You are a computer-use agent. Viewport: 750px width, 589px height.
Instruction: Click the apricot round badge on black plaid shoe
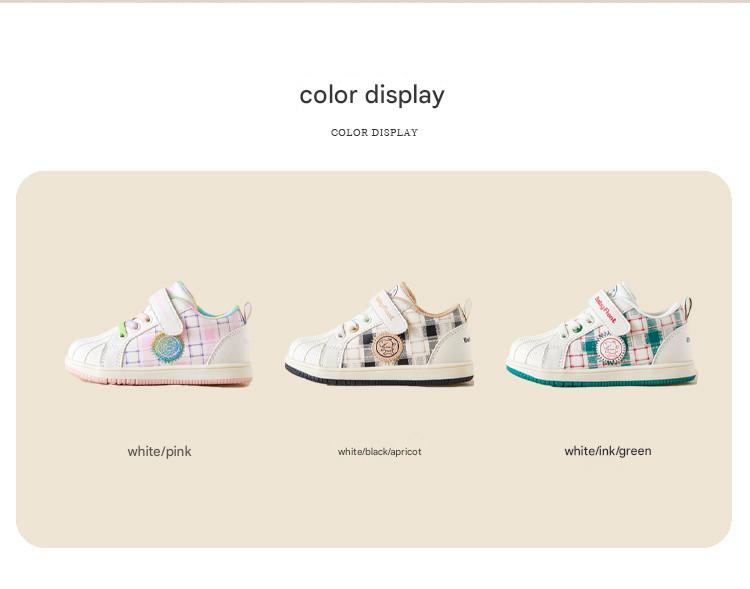coord(388,346)
